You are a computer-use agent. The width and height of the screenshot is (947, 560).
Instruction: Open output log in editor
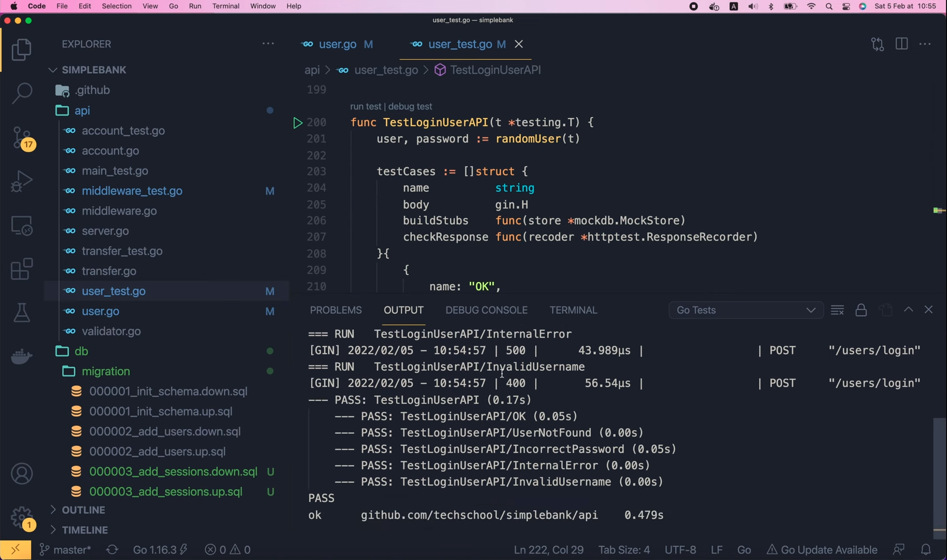(x=886, y=310)
